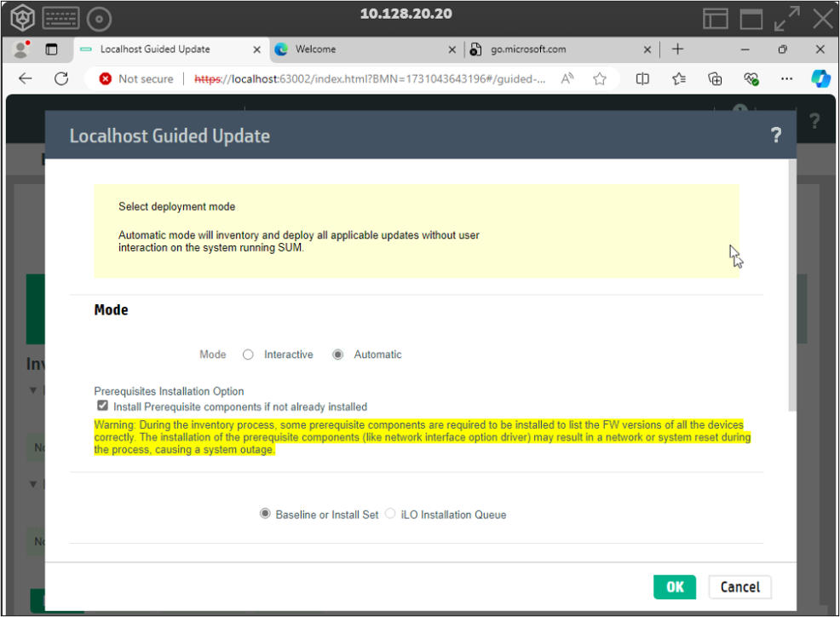Open the virtual keyboard icon in the console toolbar
This screenshot has width=840, height=617.
click(60, 18)
